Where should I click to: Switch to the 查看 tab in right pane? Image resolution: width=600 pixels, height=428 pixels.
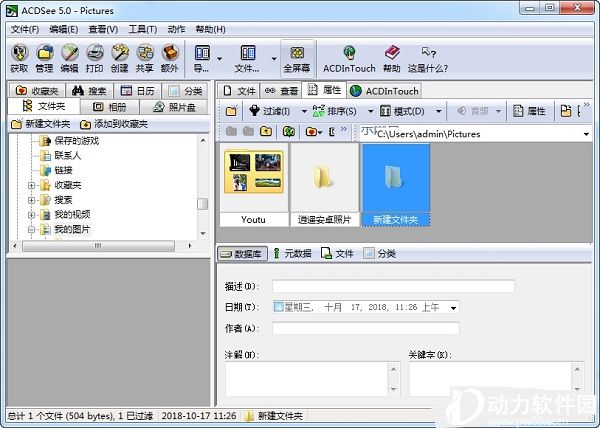coord(281,91)
